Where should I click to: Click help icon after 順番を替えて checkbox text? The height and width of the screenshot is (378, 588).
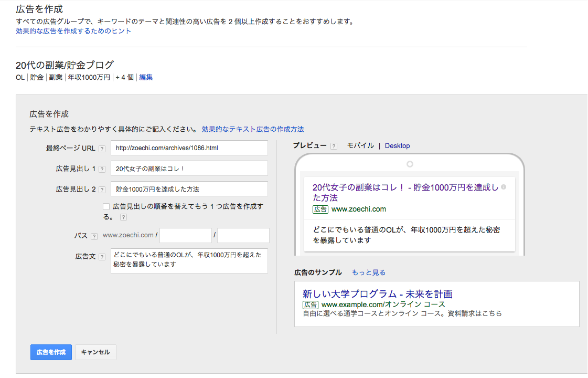pyautogui.click(x=123, y=217)
